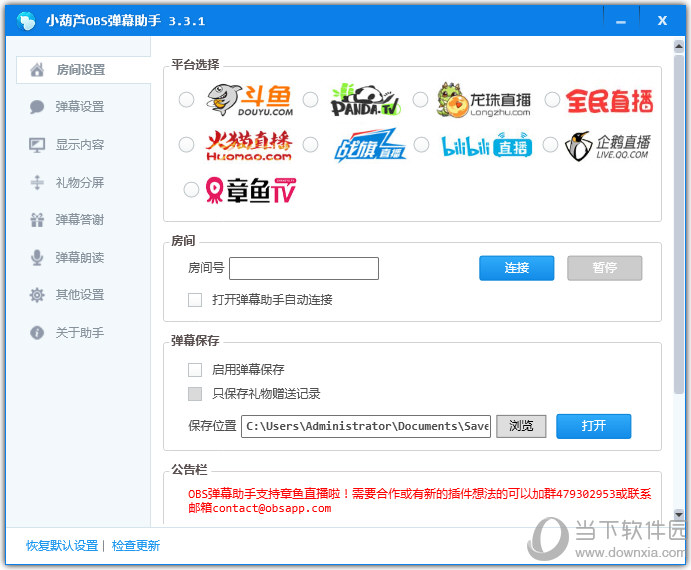Select the 战旗直播 radio button
The width and height of the screenshot is (691, 570).
pos(310,145)
